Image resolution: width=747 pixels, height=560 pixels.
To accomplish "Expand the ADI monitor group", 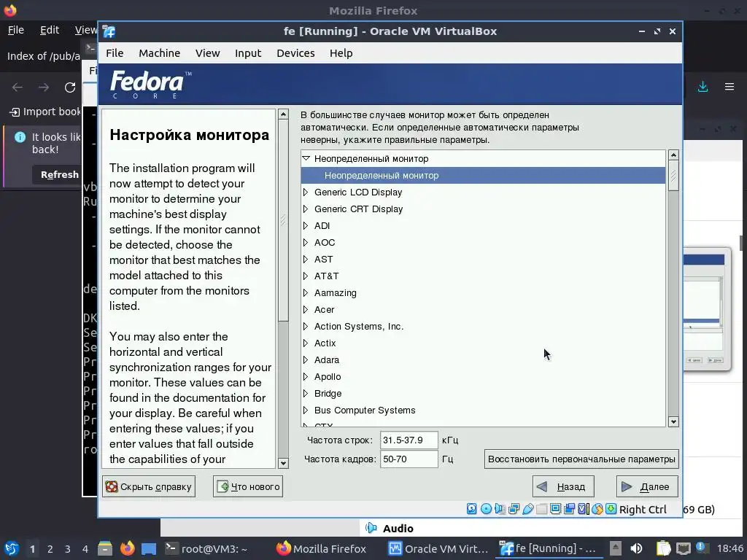I will click(306, 226).
